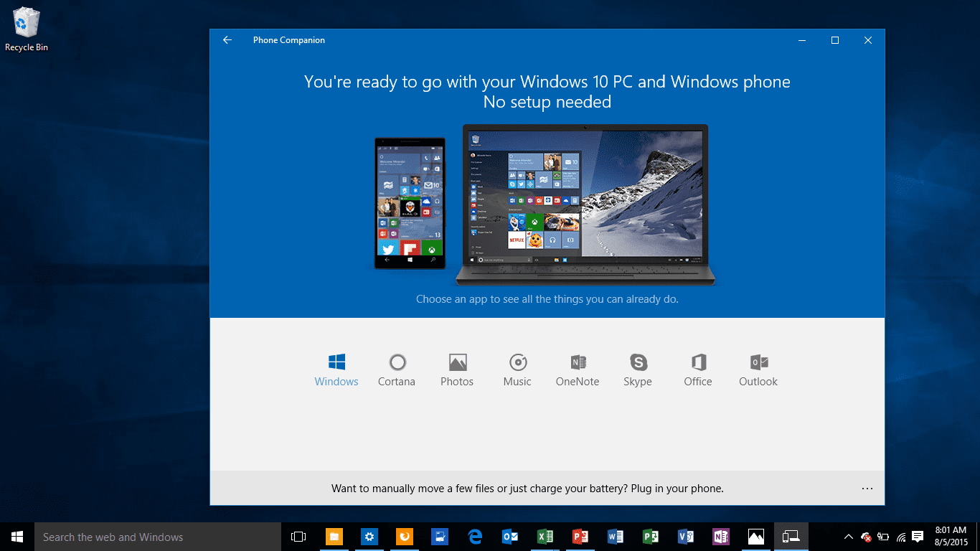Screen dimensions: 980x551
Task: Launch File Explorer from the taskbar
Action: tap(334, 537)
